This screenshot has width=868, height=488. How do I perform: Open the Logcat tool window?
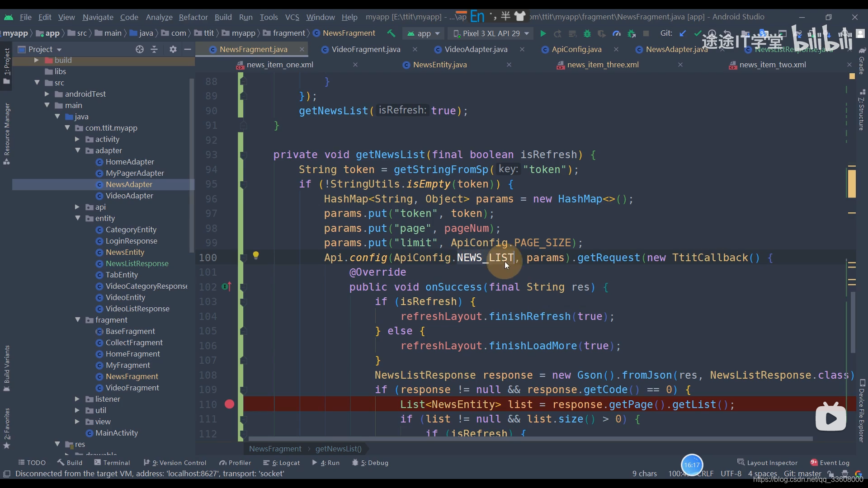click(281, 463)
